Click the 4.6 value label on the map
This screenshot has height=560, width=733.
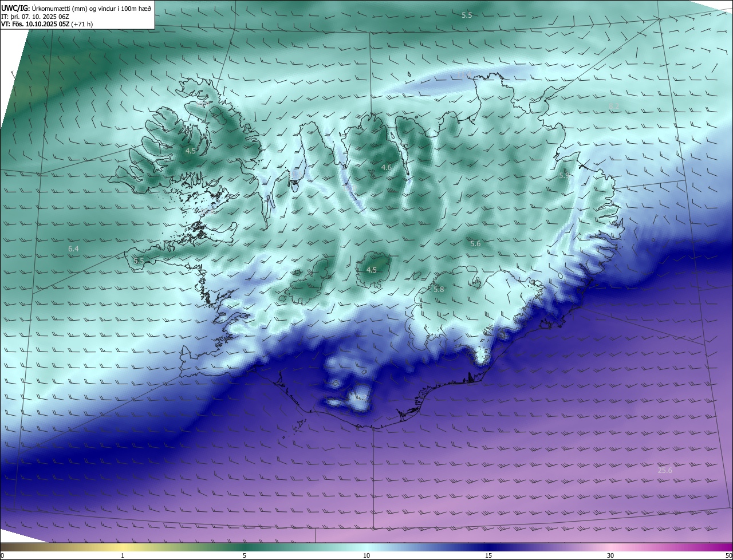(x=387, y=168)
